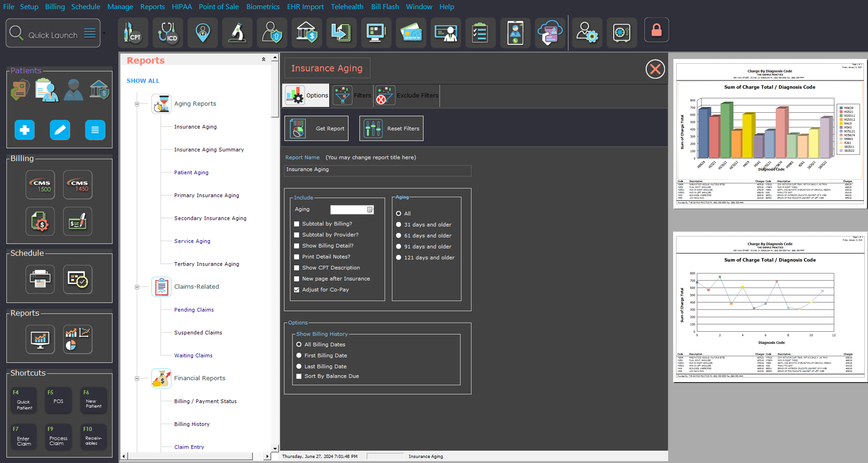The image size is (868, 463).
Task: Click the padlock icon at the toolbar's far right
Action: (656, 30)
